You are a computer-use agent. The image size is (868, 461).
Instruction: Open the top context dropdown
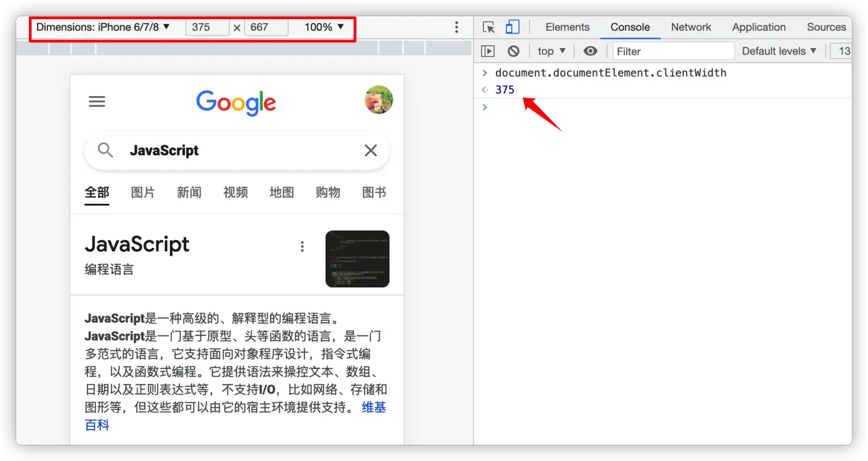(x=551, y=51)
